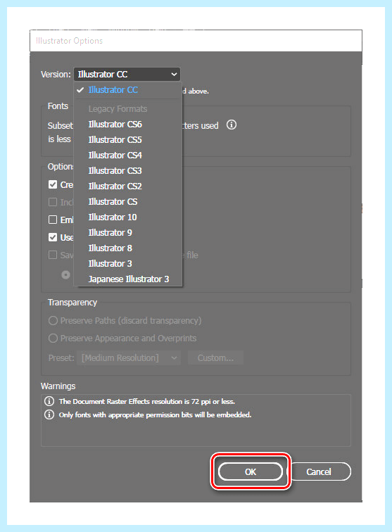Click the disabled Inc... checkbox
Viewport: 392px width, 532px height.
[x=53, y=202]
